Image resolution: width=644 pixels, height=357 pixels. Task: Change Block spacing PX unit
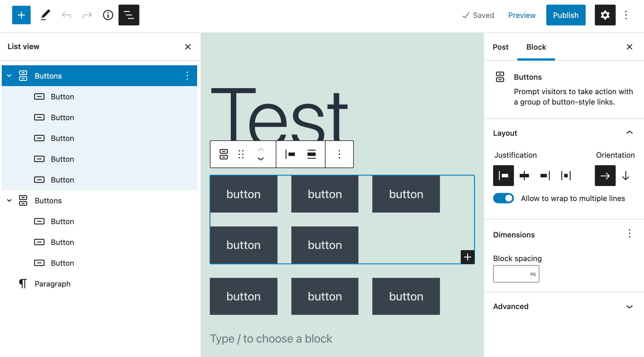[533, 274]
